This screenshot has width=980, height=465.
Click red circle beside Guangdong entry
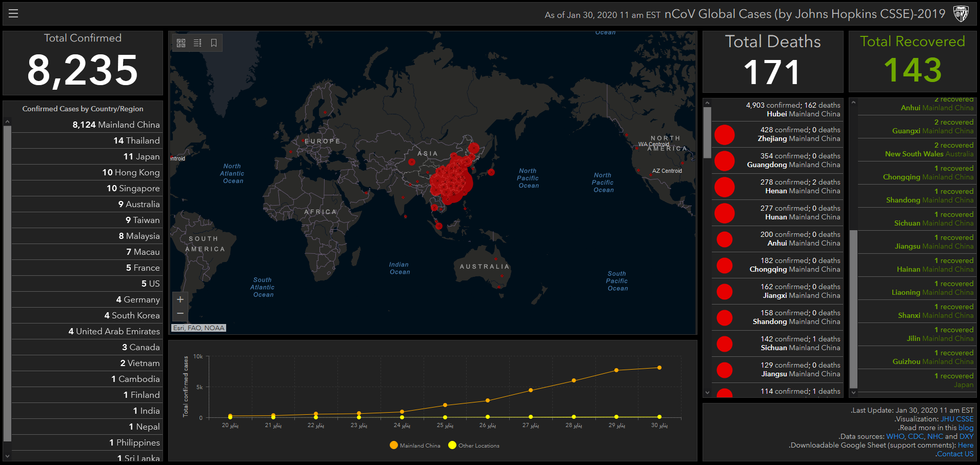click(x=725, y=161)
